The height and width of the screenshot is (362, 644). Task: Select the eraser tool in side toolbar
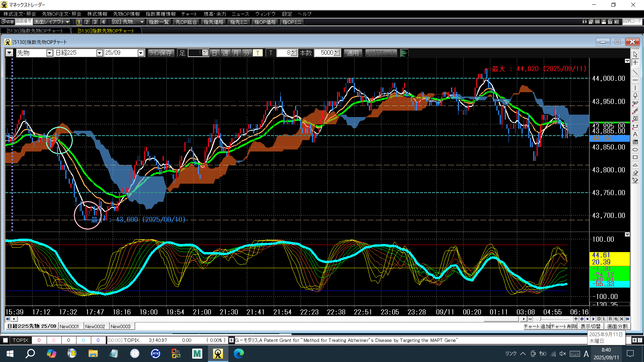pyautogui.click(x=635, y=173)
